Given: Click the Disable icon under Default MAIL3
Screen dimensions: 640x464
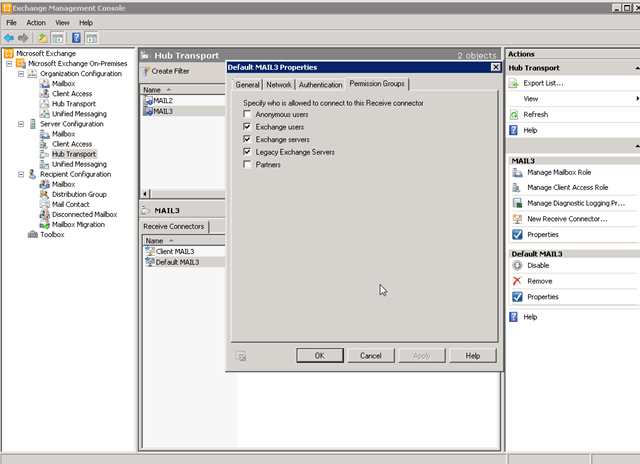Looking at the screenshot, I should click(x=517, y=266).
